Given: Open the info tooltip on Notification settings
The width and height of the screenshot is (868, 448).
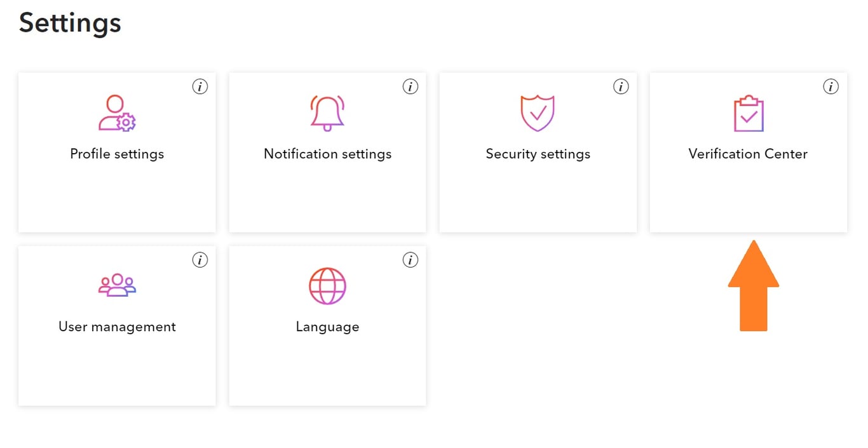Looking at the screenshot, I should pyautogui.click(x=410, y=86).
